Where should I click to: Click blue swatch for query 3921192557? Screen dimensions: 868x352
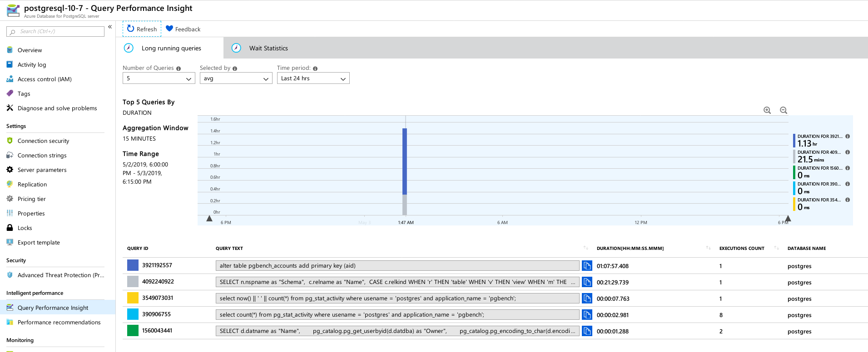pyautogui.click(x=133, y=265)
